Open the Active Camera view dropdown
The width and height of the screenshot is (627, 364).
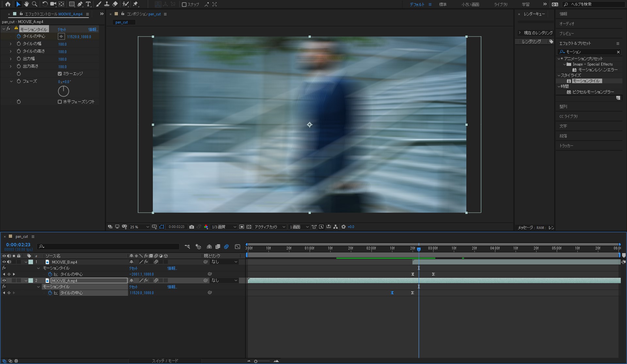(270, 227)
